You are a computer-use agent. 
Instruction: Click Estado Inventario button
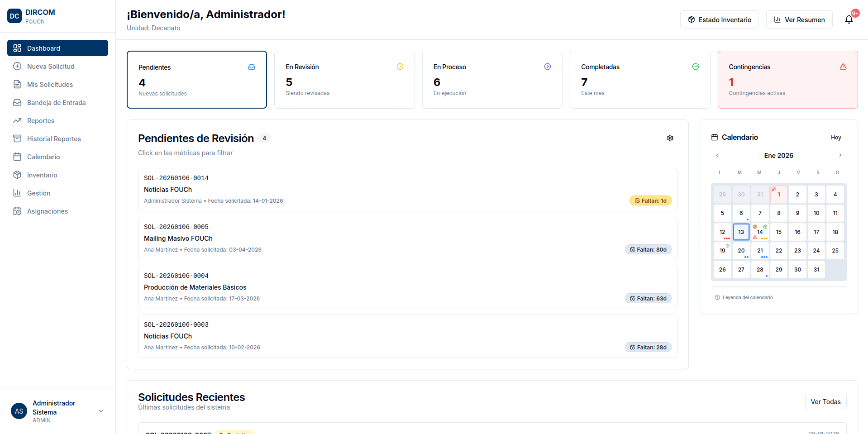[720, 19]
